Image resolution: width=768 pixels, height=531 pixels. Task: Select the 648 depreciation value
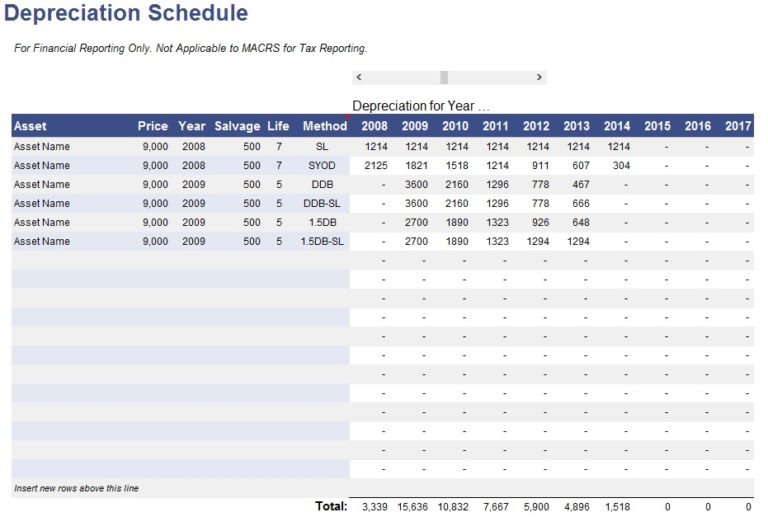click(x=581, y=222)
